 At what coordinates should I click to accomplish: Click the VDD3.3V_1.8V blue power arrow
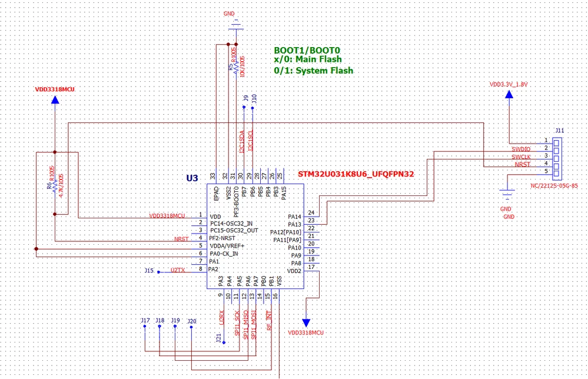pyautogui.click(x=509, y=94)
